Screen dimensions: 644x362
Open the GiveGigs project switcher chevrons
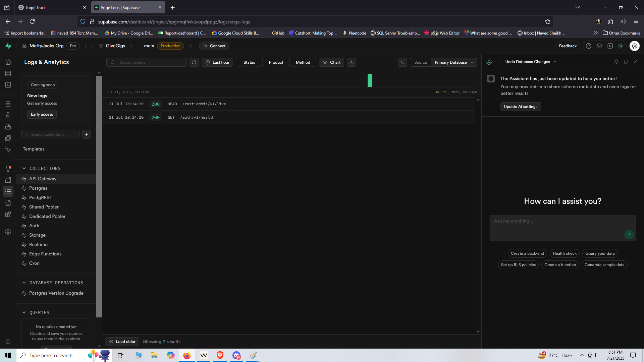(x=131, y=46)
